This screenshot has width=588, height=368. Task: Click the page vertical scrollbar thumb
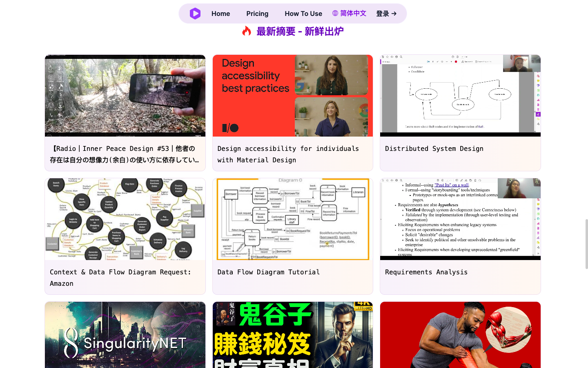586,244
